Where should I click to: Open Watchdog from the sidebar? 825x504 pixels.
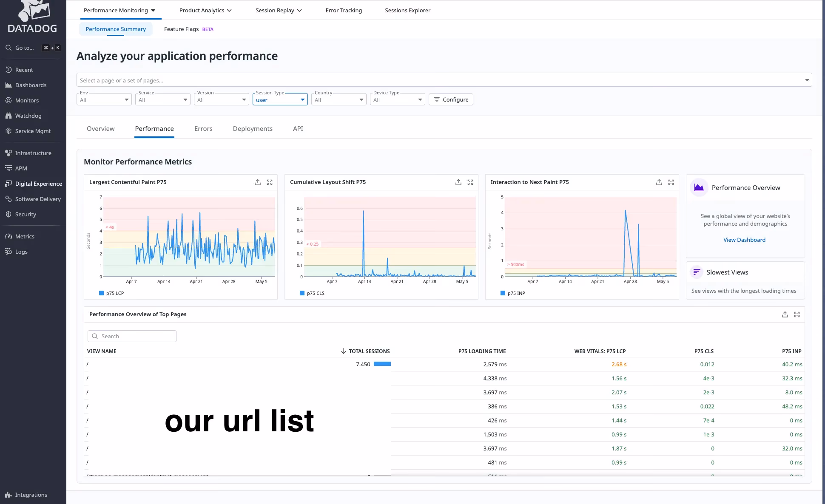pos(28,116)
